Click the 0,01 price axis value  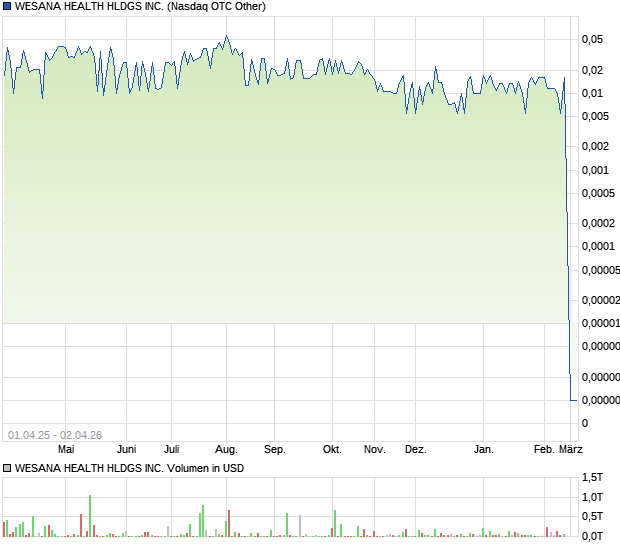coord(592,93)
